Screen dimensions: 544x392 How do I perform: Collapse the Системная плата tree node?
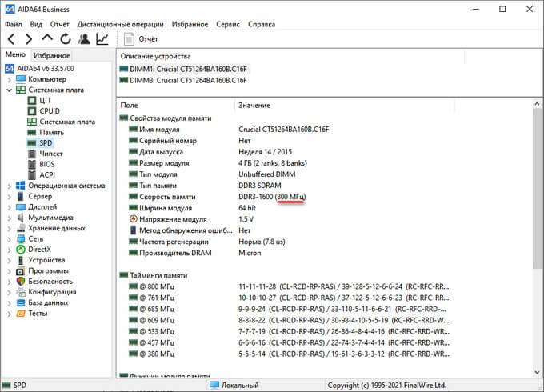coord(9,90)
